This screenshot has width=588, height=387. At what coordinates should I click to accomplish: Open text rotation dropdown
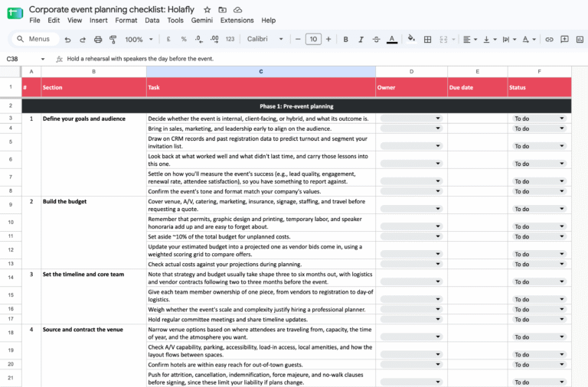pos(529,39)
